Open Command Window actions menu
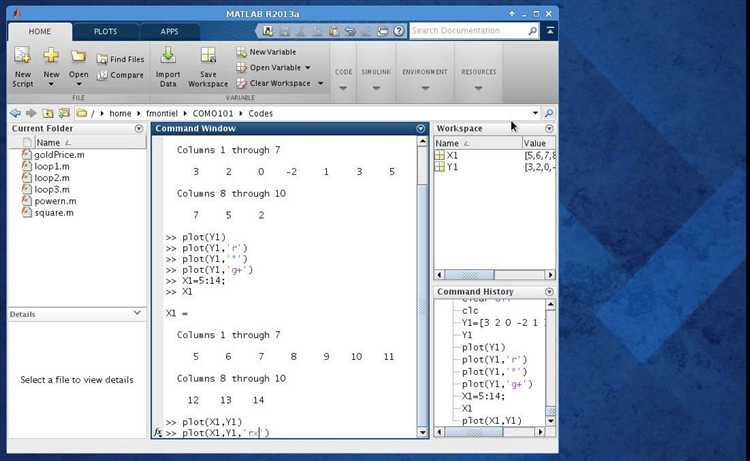The image size is (750, 461). [420, 128]
